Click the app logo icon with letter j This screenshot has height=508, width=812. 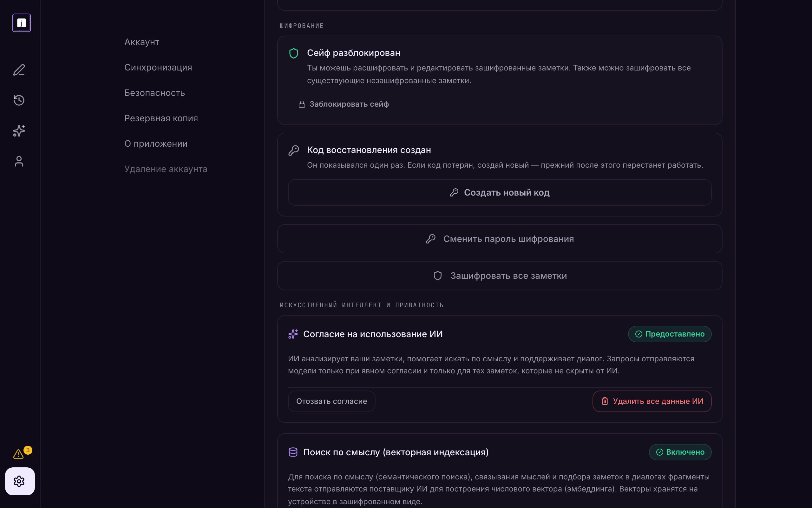coord(22,23)
